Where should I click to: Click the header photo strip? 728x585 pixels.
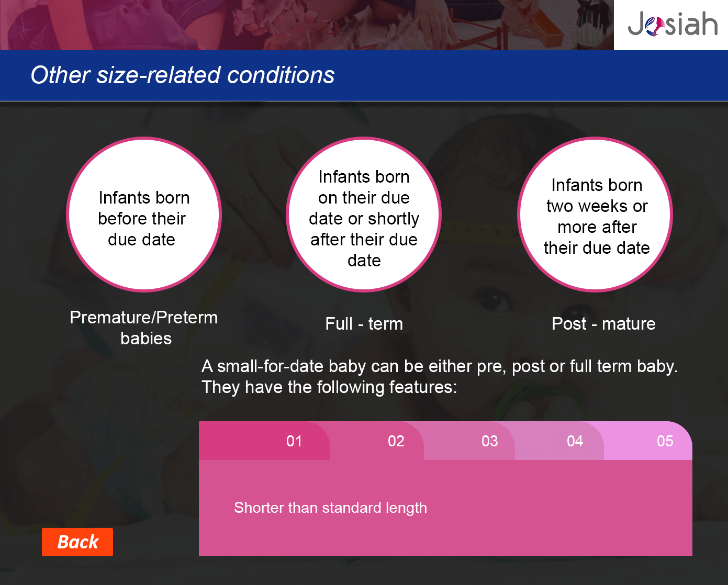(307, 25)
